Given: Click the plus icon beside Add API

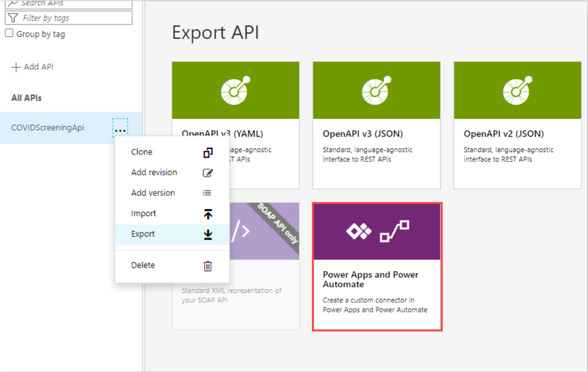Looking at the screenshot, I should pyautogui.click(x=16, y=67).
